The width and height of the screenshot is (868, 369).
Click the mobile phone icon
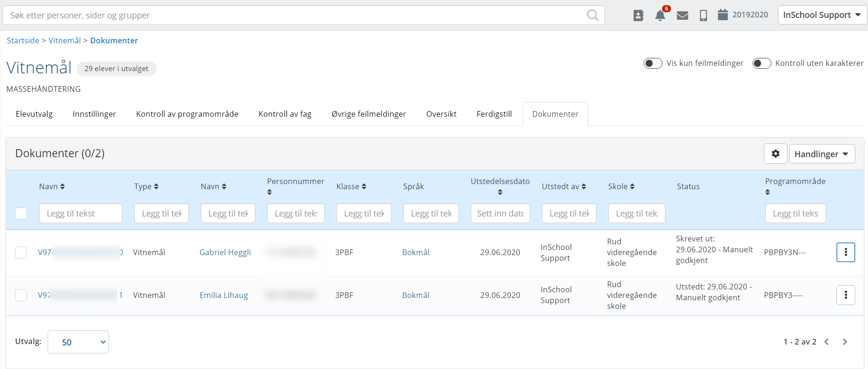pos(704,16)
